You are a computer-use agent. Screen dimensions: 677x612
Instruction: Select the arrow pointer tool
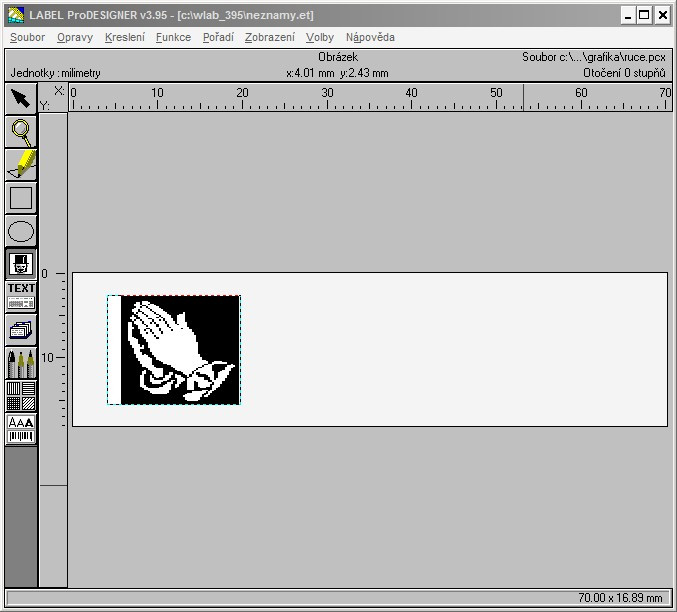(21, 99)
